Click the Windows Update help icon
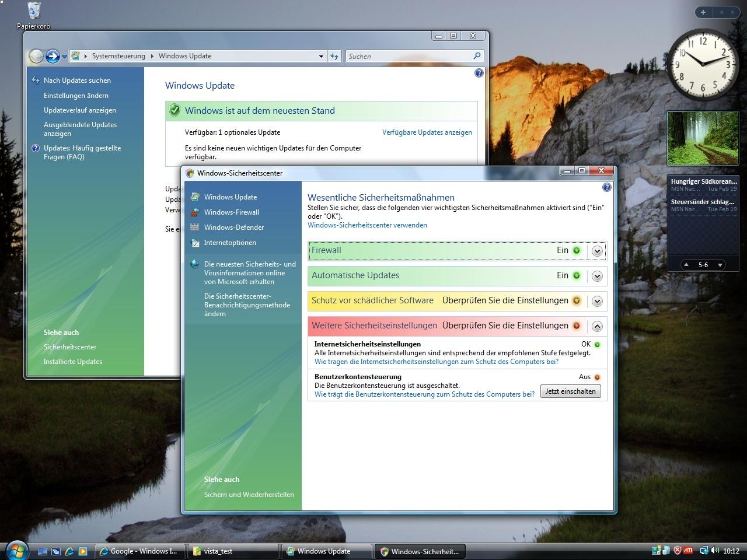Screen dimensions: 747x560 [x=479, y=72]
